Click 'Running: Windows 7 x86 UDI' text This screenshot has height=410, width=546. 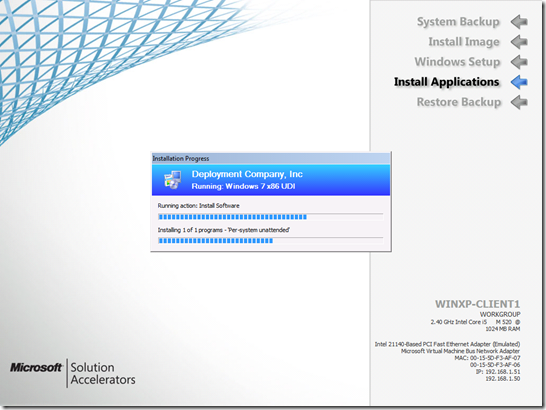[243, 186]
